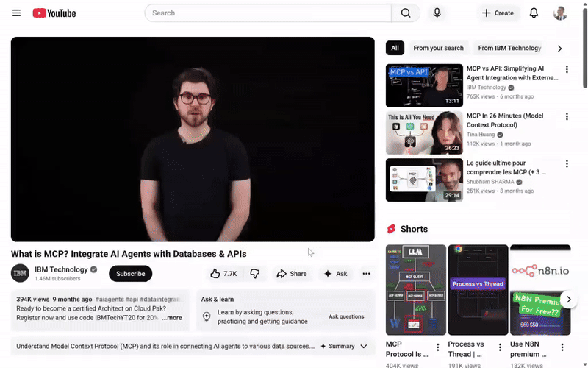This screenshot has height=368, width=588.
Task: Click the IBM Technology channel avatar
Action: (20, 273)
